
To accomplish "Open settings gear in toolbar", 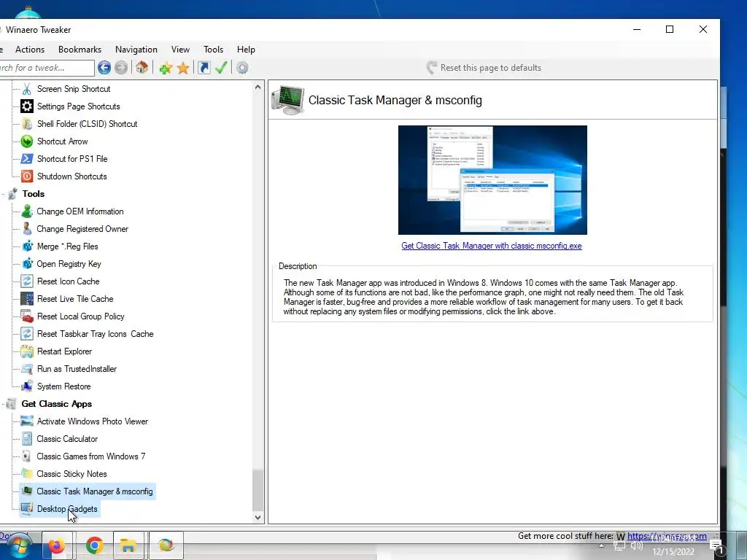I will (x=242, y=68).
